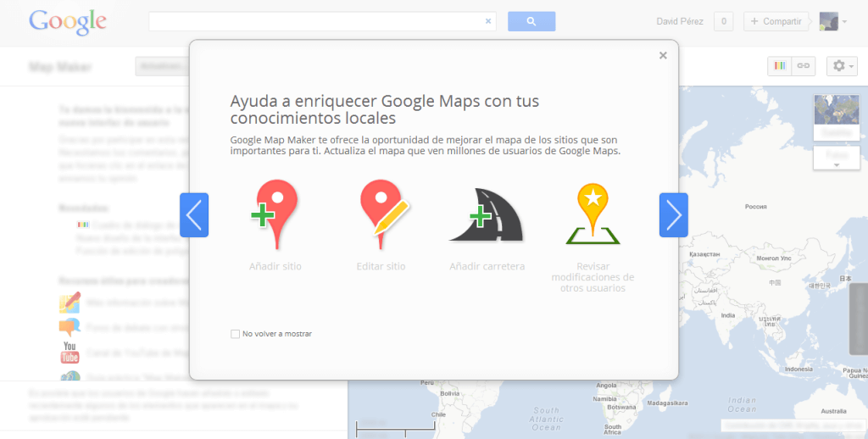
Task: Click the Map Maker title in the header
Action: coord(60,67)
